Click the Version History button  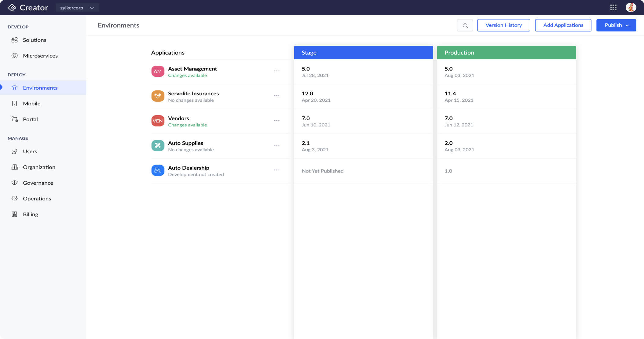pos(503,25)
